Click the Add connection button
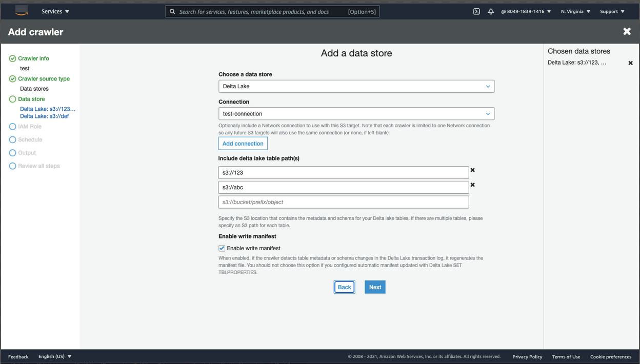 coord(243,144)
